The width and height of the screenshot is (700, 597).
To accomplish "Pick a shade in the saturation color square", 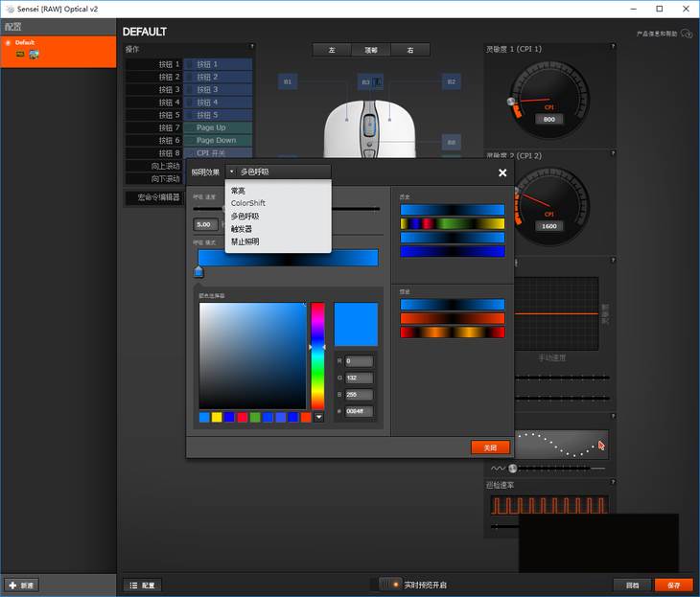I will (x=253, y=356).
